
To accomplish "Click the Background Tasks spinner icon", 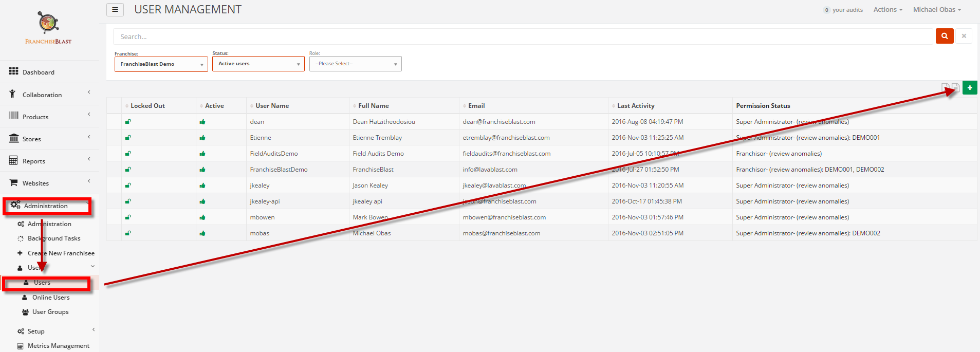I will tap(21, 238).
